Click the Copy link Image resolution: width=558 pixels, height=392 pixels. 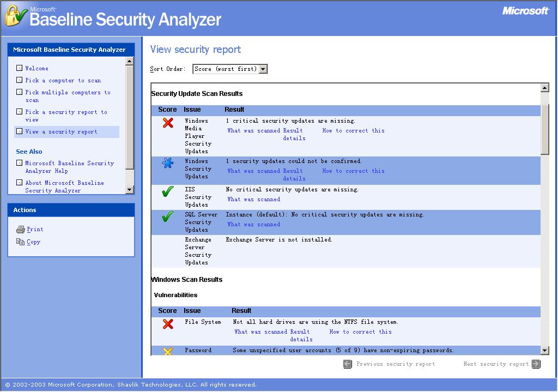33,242
